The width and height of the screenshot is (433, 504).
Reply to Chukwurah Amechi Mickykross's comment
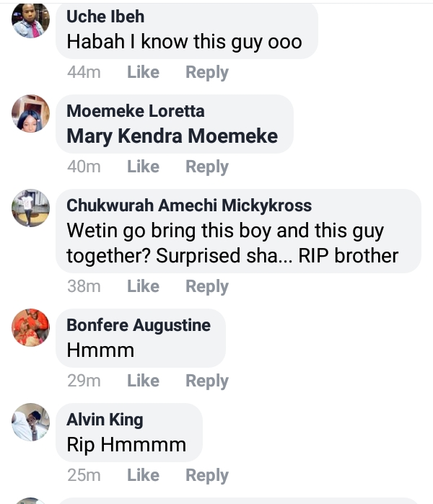[x=206, y=286]
